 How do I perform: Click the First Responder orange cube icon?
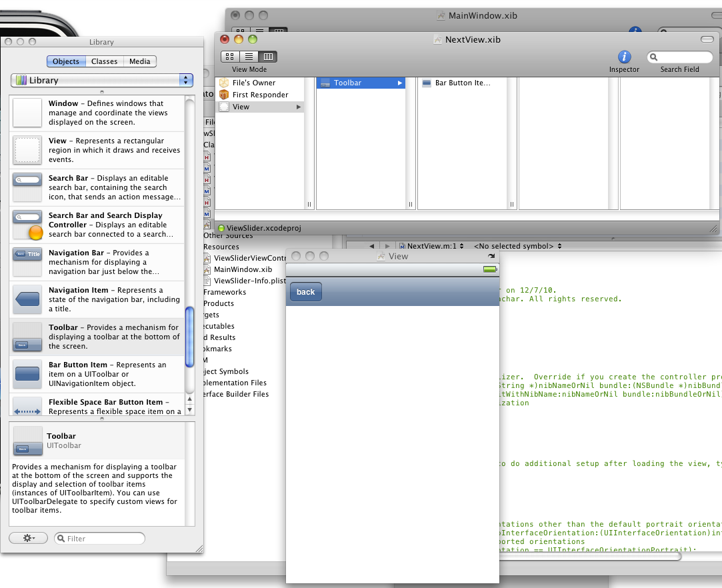(x=224, y=95)
